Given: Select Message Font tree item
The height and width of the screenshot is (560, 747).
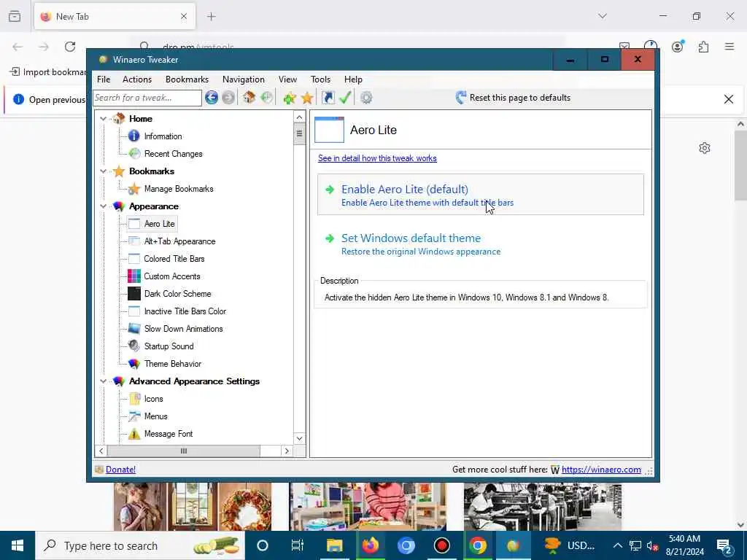Looking at the screenshot, I should tap(169, 434).
